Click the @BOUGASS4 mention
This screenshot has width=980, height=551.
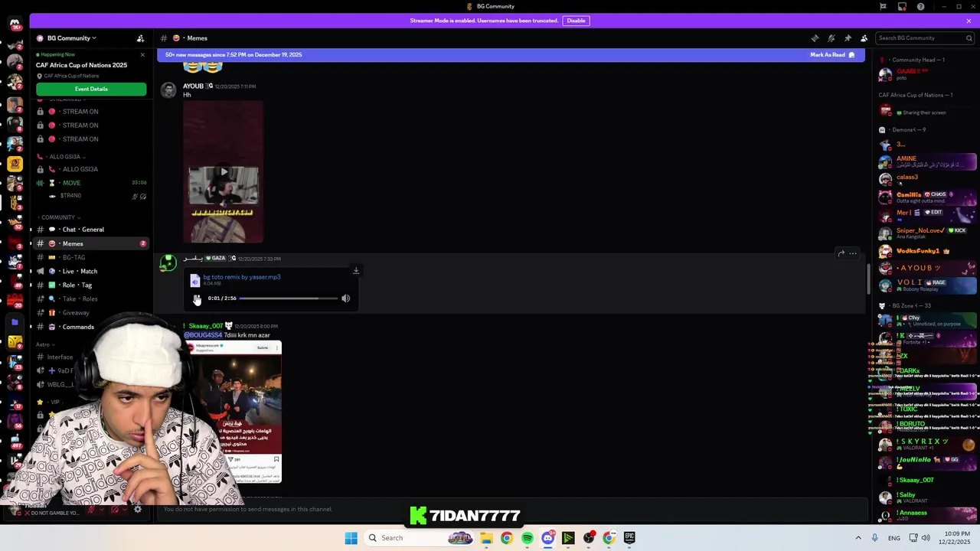pos(203,335)
